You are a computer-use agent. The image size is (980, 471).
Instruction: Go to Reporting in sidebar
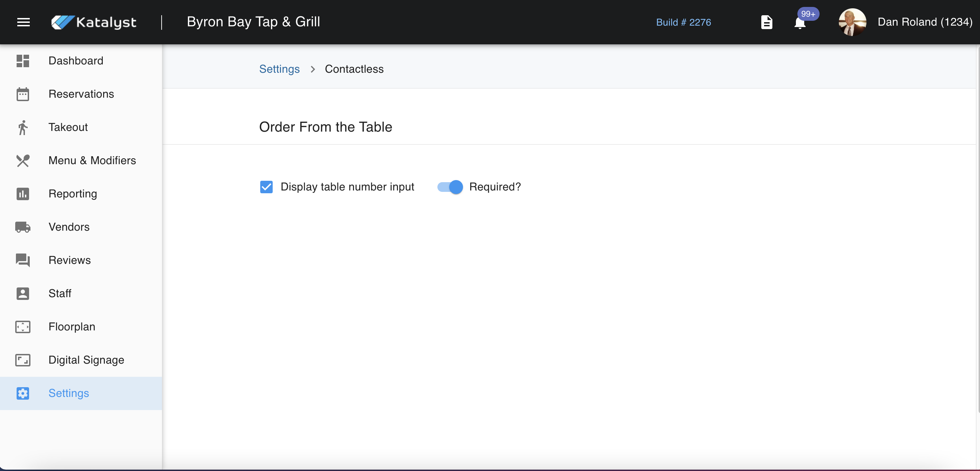click(73, 194)
